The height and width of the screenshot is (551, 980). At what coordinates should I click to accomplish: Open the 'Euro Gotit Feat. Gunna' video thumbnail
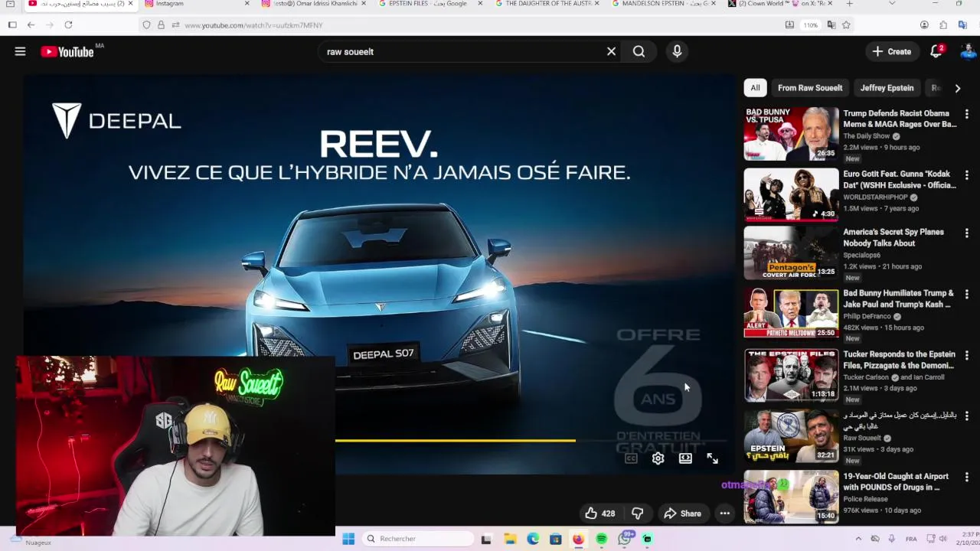pos(791,195)
